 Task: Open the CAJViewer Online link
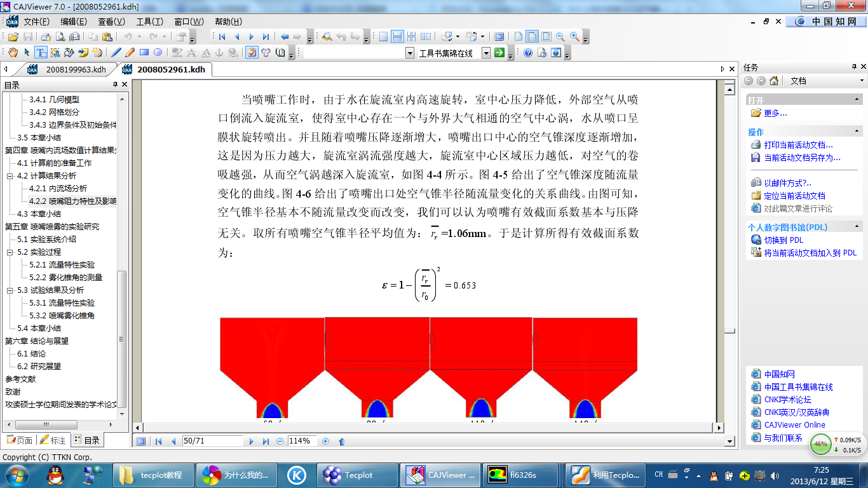click(794, 425)
